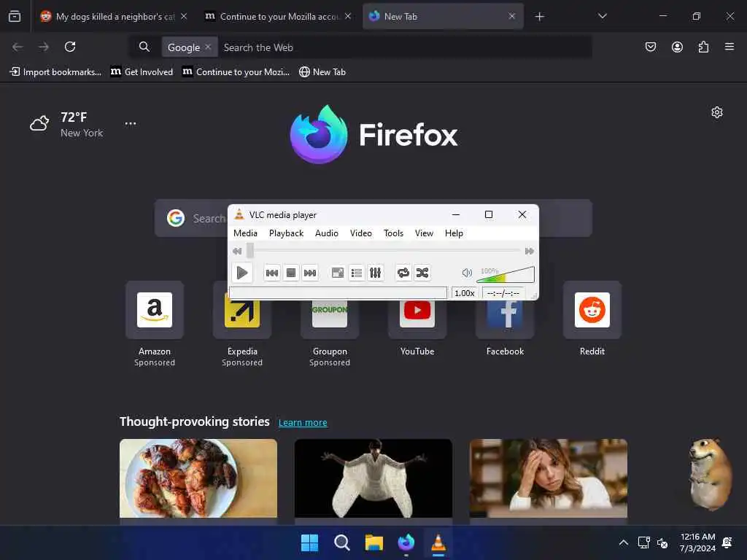The height and width of the screenshot is (560, 747).
Task: Open the VLC Help menu
Action: click(454, 233)
